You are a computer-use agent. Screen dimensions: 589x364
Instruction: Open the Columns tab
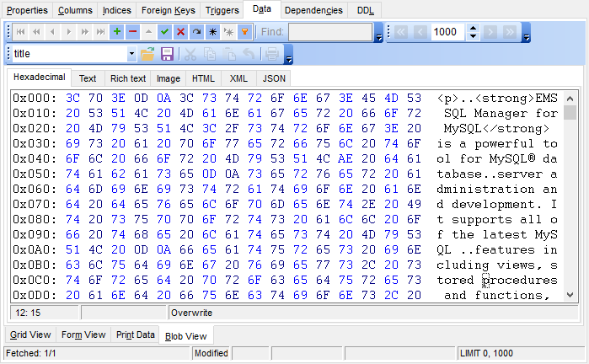coord(75,10)
